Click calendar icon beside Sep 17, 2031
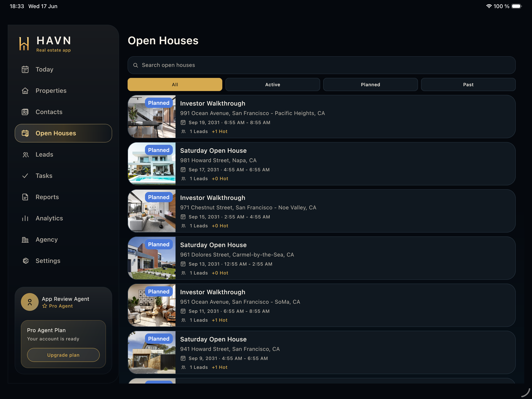The width and height of the screenshot is (532, 399). click(183, 170)
